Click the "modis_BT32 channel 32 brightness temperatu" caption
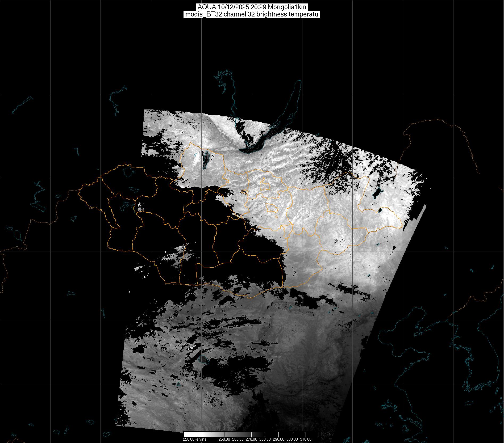Screen dimensions: 504x443 pos(252,14)
